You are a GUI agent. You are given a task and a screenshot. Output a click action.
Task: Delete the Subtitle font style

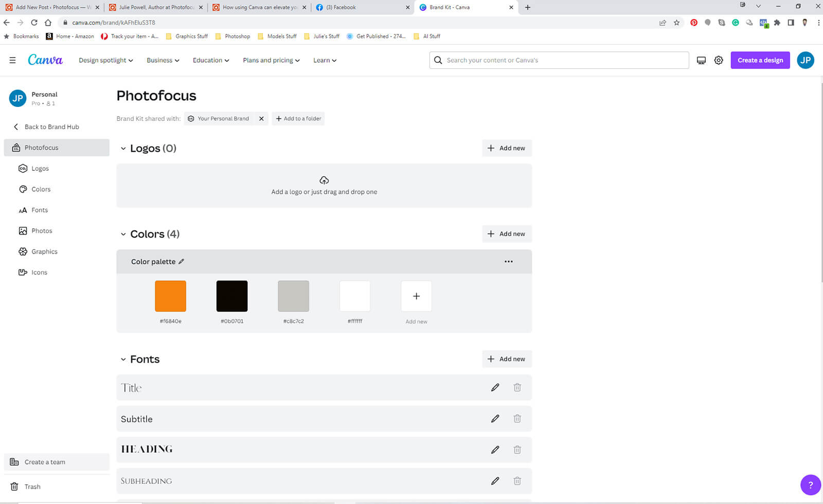tap(517, 419)
